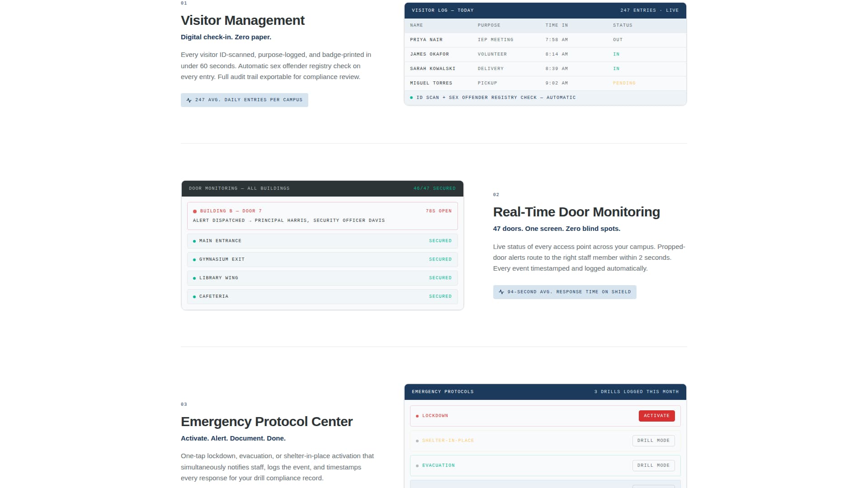Image resolution: width=868 pixels, height=488 pixels.
Task: Click the Status column header
Action: pyautogui.click(x=623, y=25)
